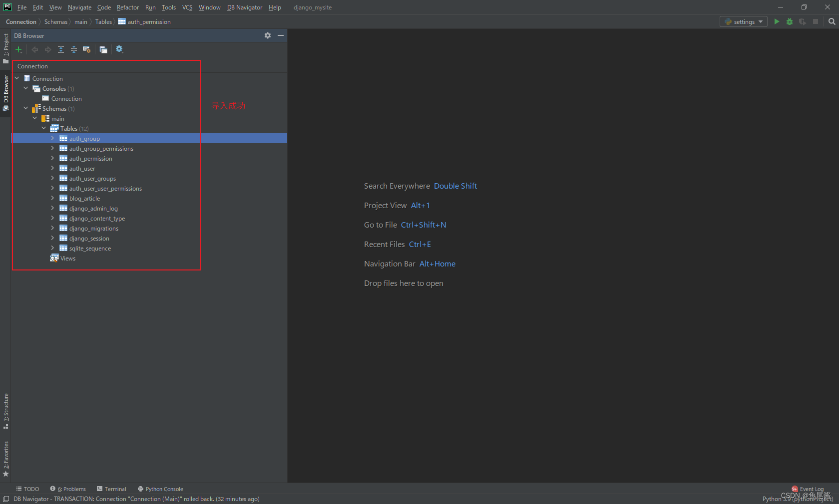
Task: Run the settings configuration with green play
Action: click(x=777, y=21)
